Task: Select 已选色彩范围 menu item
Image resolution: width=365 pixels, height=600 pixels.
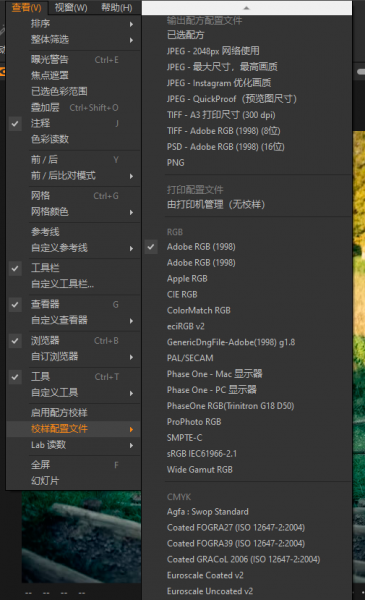Action: [x=74, y=91]
